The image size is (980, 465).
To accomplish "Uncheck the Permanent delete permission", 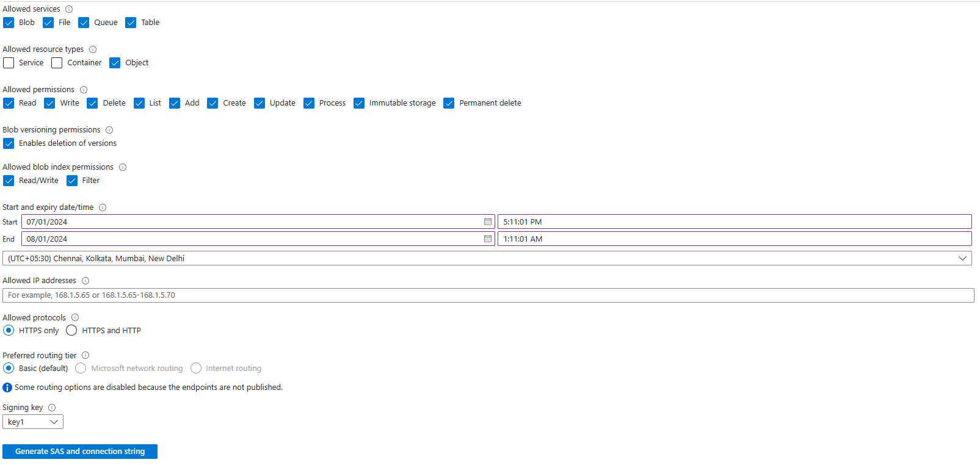I will tap(449, 103).
